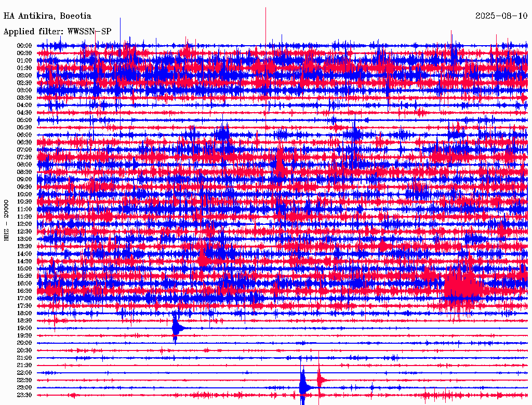Select the 01:00 time label

pos(24,60)
